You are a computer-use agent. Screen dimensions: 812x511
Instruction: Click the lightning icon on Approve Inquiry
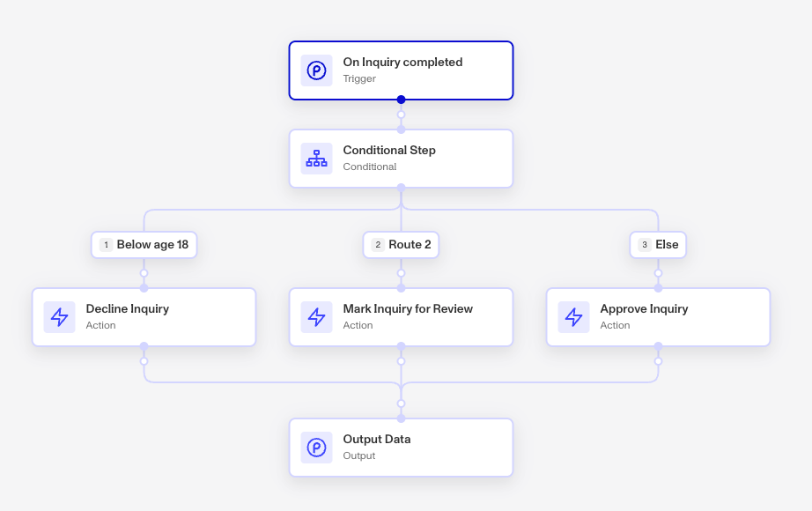(x=574, y=317)
